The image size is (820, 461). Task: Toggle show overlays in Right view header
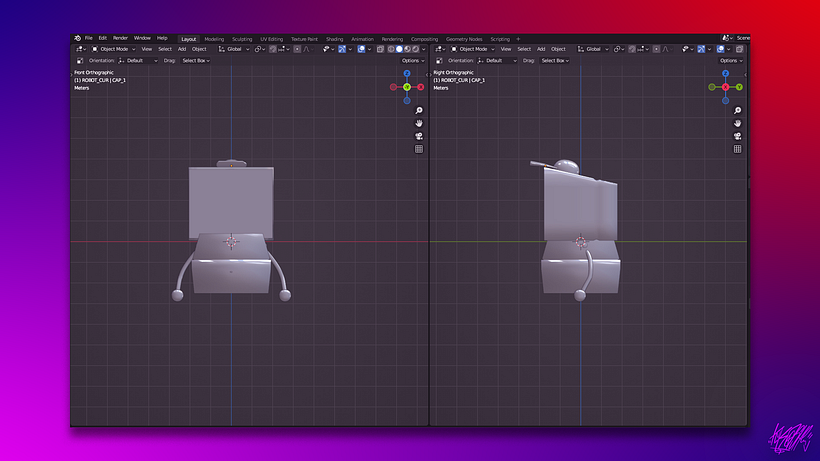coord(721,49)
